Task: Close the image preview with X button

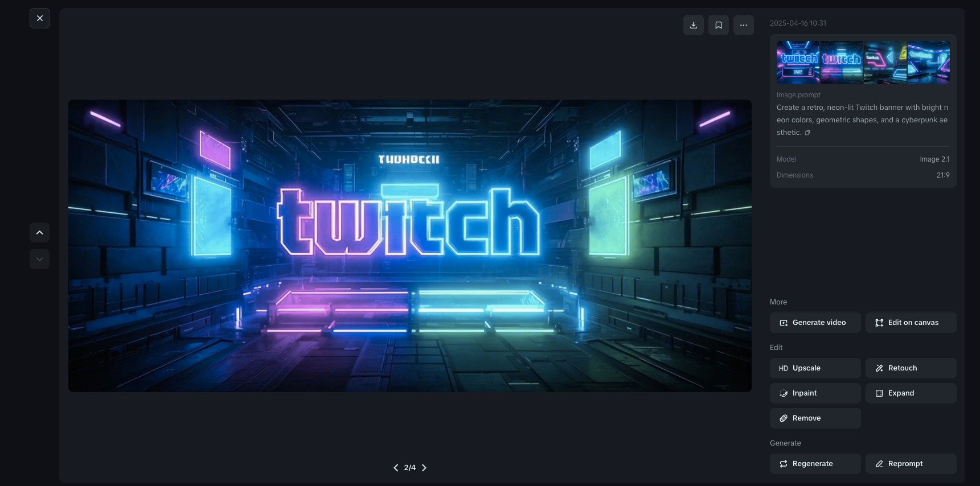Action: click(x=40, y=18)
